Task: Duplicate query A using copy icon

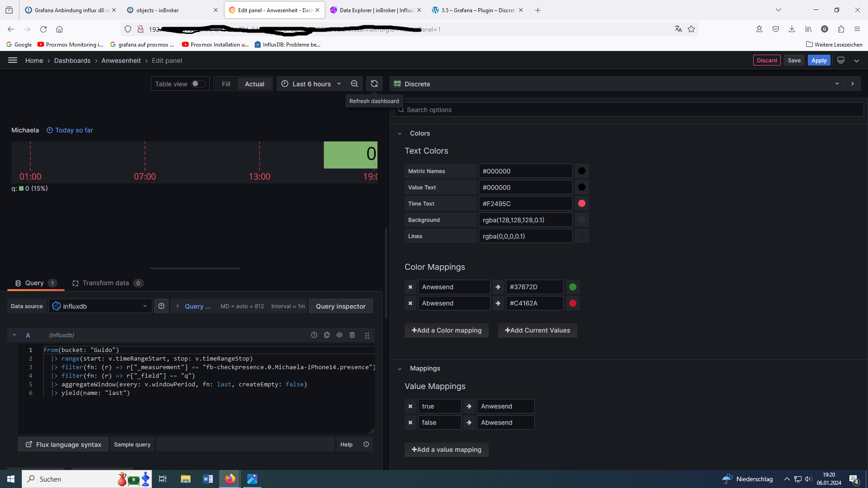Action: [327, 335]
